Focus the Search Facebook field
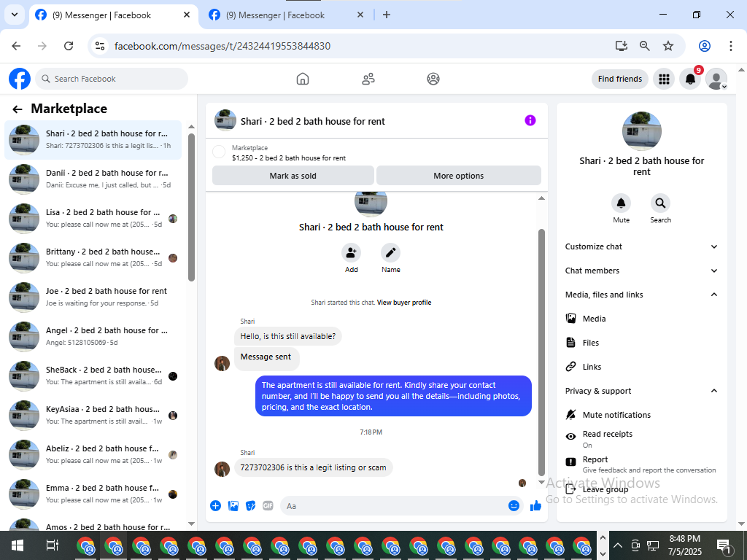 [112, 79]
